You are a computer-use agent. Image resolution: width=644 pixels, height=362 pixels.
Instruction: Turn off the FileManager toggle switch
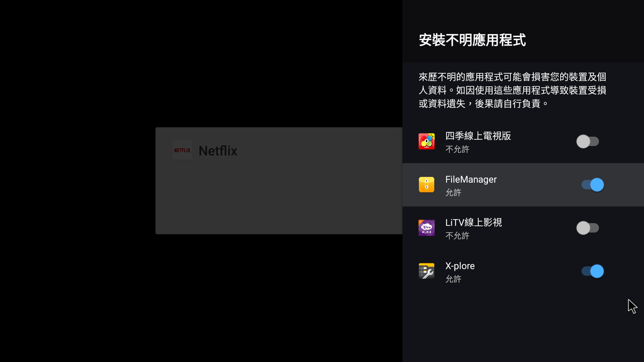(x=592, y=185)
